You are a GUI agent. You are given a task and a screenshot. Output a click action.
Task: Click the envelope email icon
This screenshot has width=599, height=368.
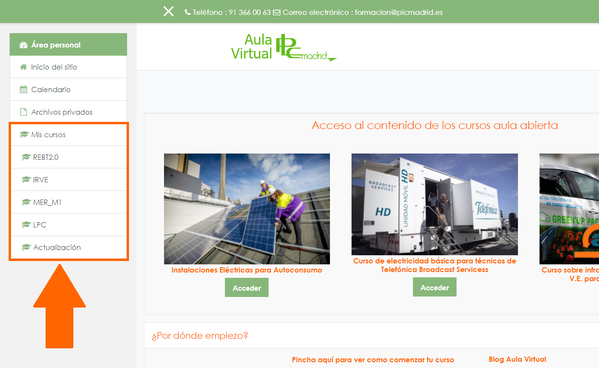277,13
